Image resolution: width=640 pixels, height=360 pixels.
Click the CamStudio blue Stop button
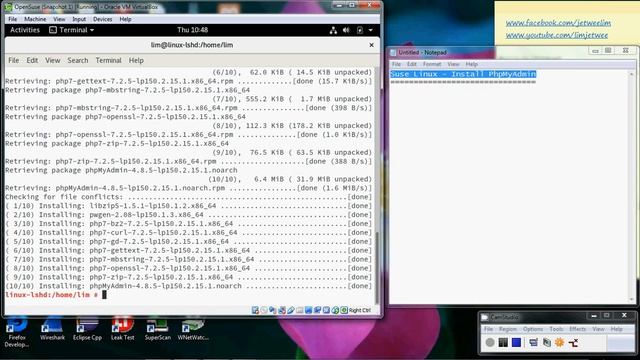[516, 342]
